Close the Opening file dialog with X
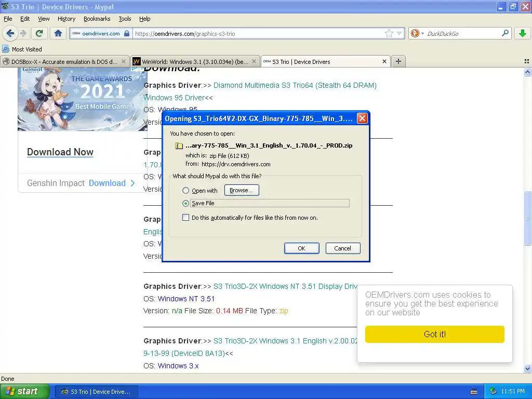532x399 pixels. point(362,118)
